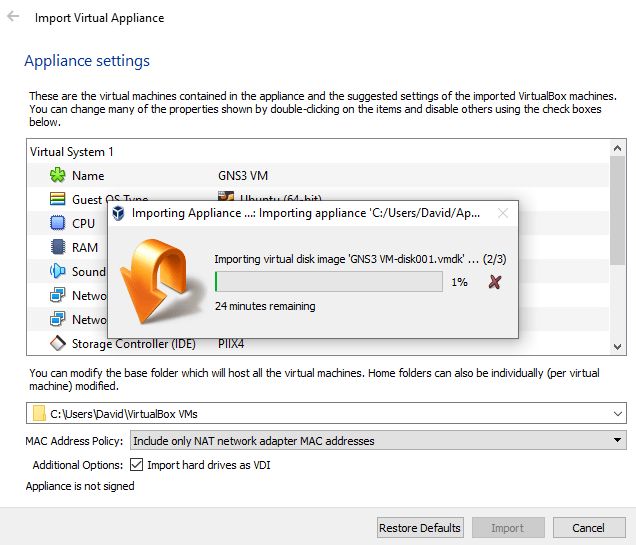
Task: Open the base folder path dropdown
Action: coord(617,414)
